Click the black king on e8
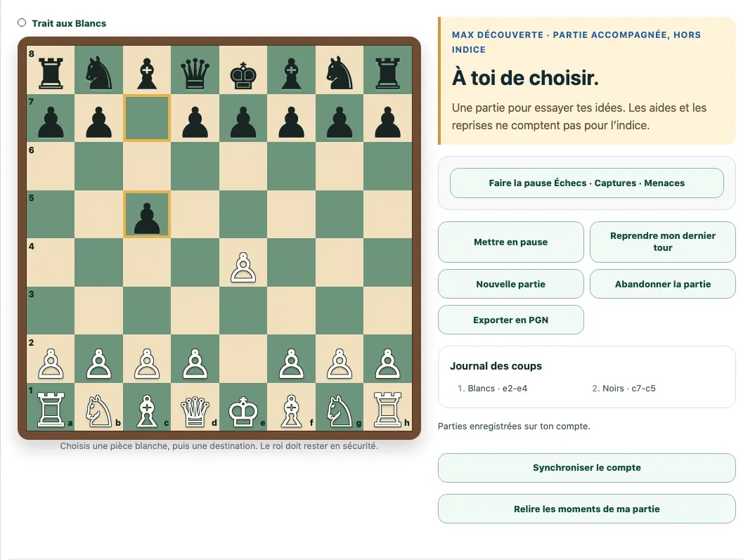Screen dimensions: 743x560 click(243, 70)
